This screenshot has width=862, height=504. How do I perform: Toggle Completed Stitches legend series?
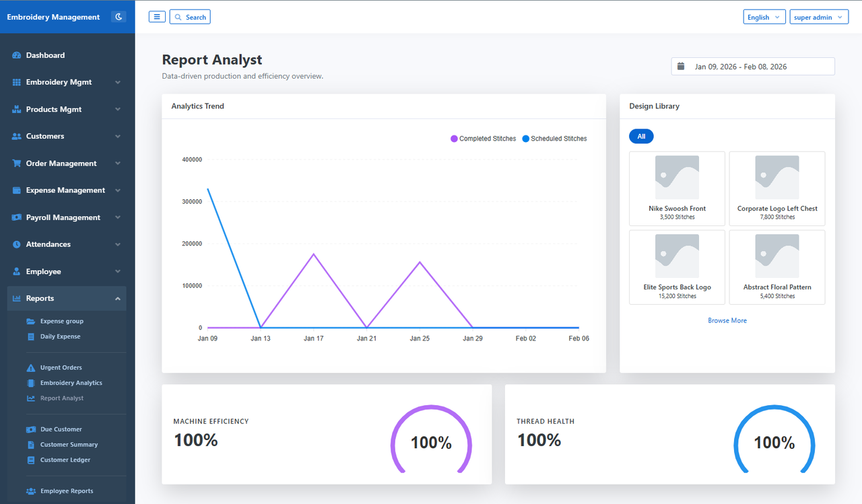[x=483, y=139]
